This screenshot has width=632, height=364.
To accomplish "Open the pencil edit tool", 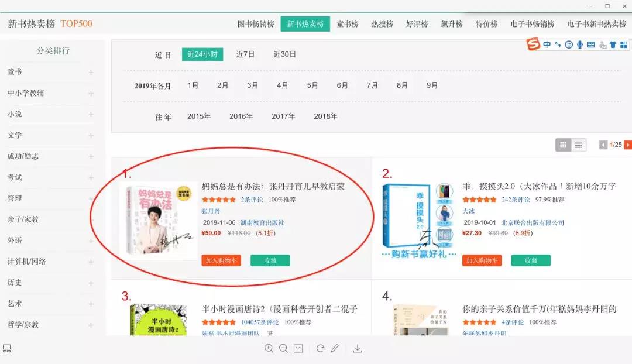I will 335,348.
